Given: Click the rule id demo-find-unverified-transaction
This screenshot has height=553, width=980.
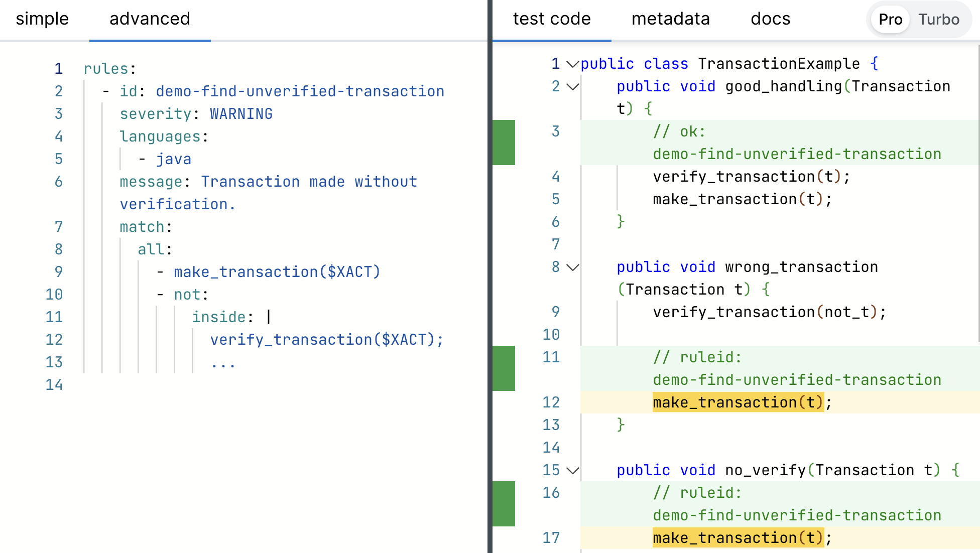Looking at the screenshot, I should point(300,91).
